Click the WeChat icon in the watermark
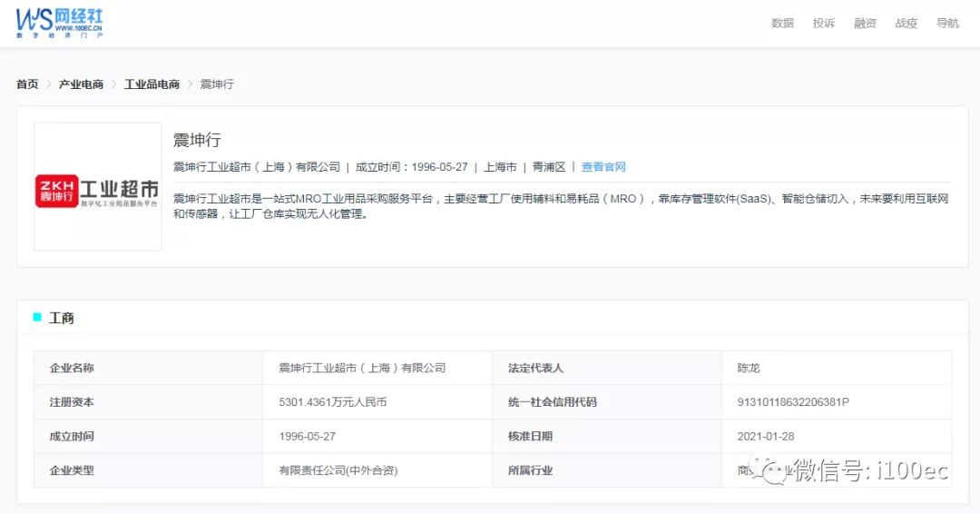Image resolution: width=980 pixels, height=514 pixels. [x=776, y=470]
